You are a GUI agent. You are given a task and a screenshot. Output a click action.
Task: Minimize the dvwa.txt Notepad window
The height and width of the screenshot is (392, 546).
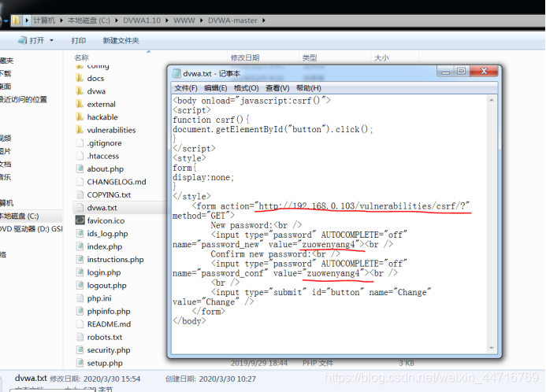445,71
